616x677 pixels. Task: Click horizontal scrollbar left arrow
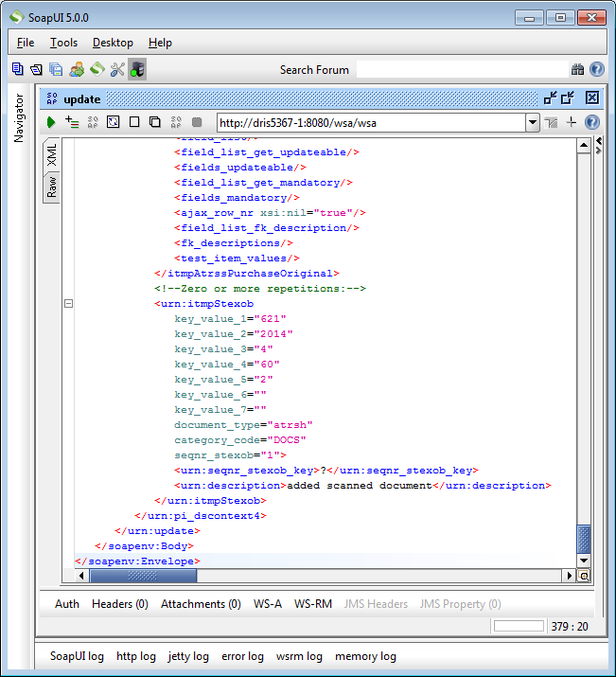82,576
